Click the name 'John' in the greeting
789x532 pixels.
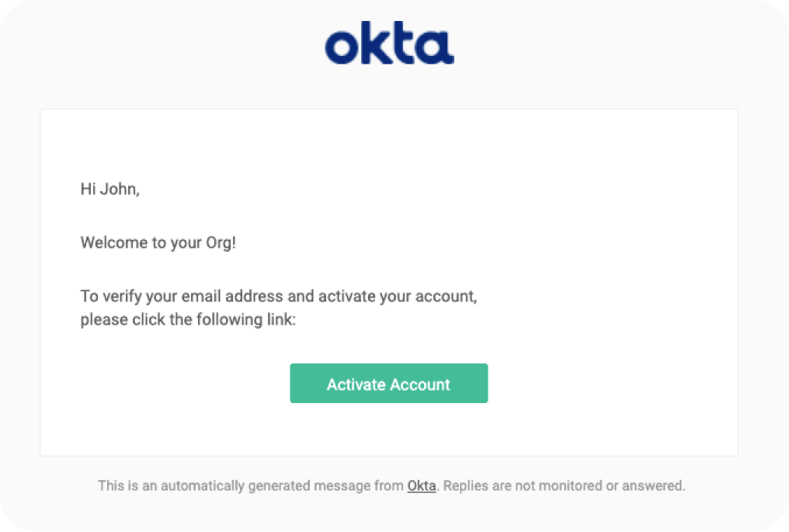pos(119,189)
